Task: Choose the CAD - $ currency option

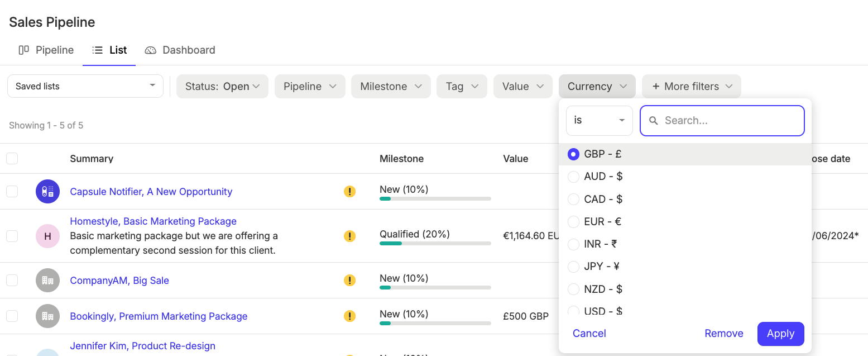Action: pos(685,199)
